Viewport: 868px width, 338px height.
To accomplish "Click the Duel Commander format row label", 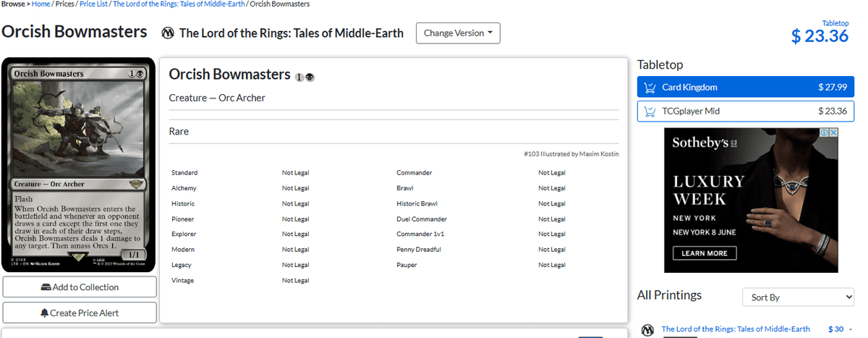I will coord(422,219).
